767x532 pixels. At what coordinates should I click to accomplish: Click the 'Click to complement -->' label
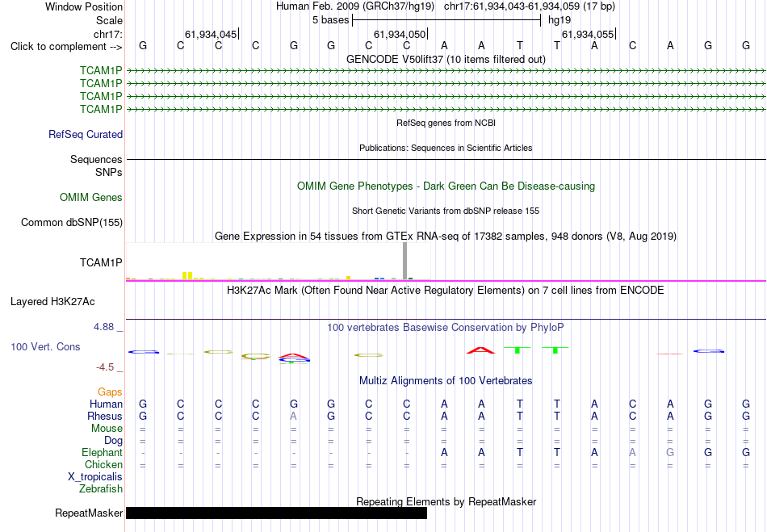click(x=66, y=47)
